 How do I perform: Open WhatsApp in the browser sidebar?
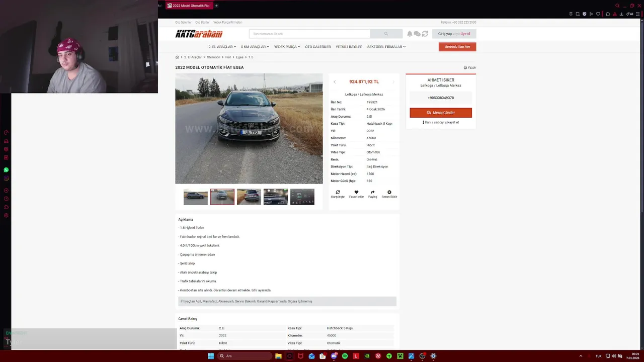(x=6, y=170)
